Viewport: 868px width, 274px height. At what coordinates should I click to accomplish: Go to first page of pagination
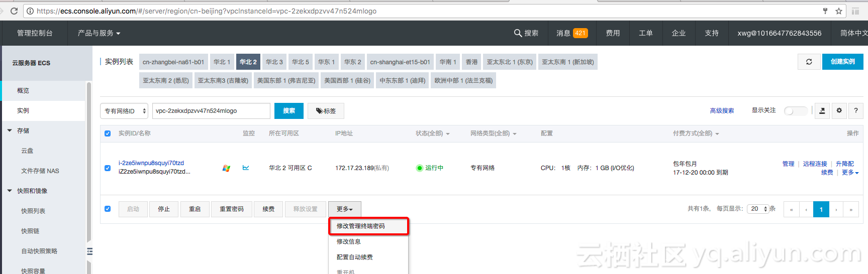pyautogui.click(x=791, y=209)
